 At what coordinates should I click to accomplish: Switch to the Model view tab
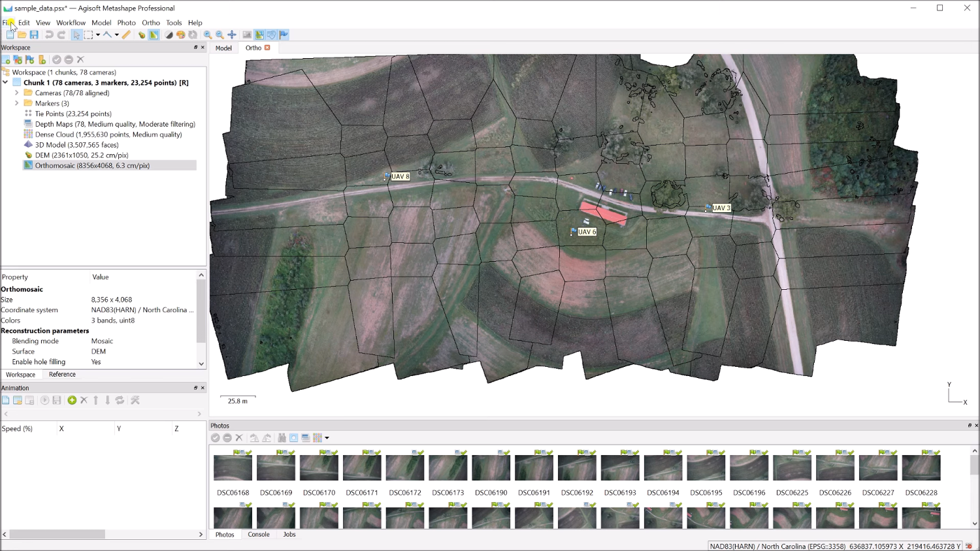click(x=223, y=48)
